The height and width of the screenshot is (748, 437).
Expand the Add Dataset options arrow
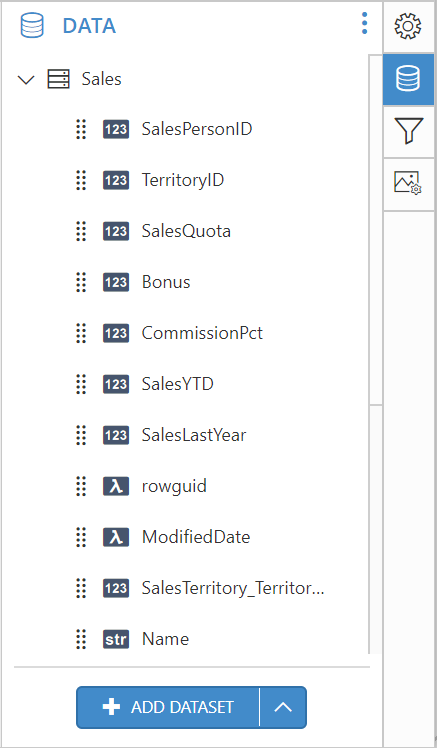(x=283, y=707)
